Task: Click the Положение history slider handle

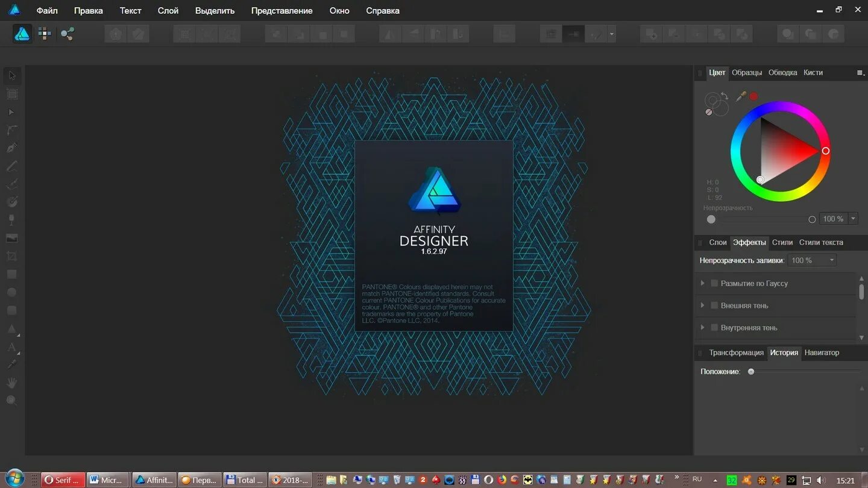Action: (751, 372)
